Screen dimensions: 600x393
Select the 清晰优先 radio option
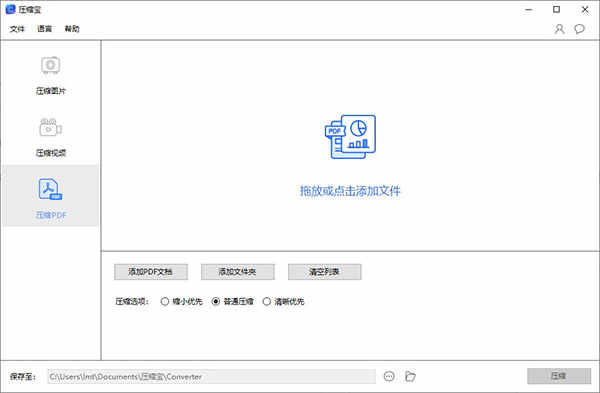click(x=267, y=302)
